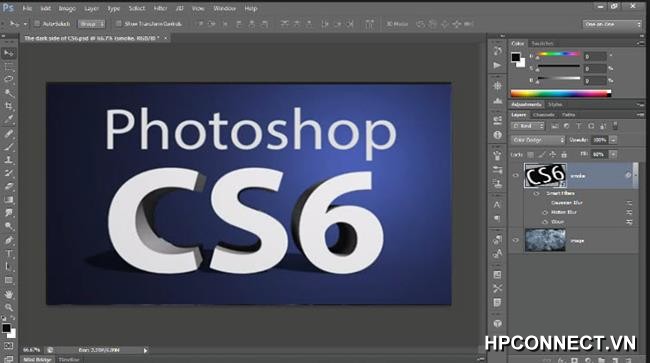Toggle Edit in Quick Mask mode
This screenshot has height=363, width=650.
pos(8,346)
